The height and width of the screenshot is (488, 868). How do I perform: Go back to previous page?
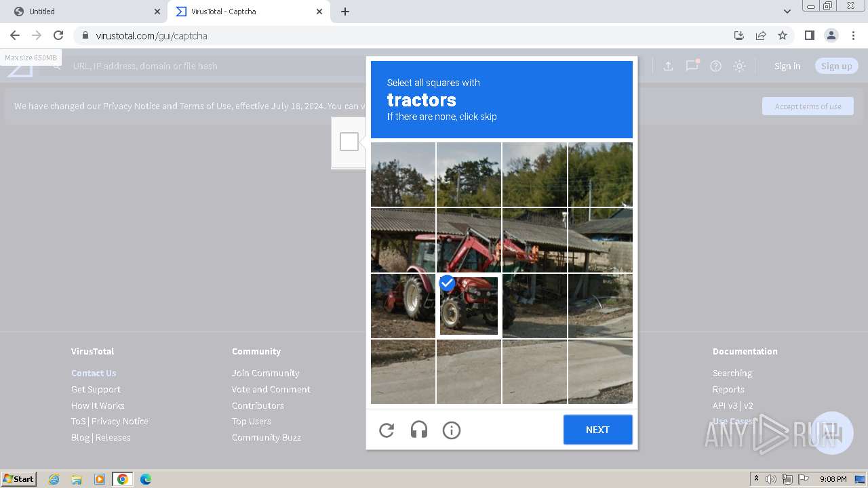[15, 35]
